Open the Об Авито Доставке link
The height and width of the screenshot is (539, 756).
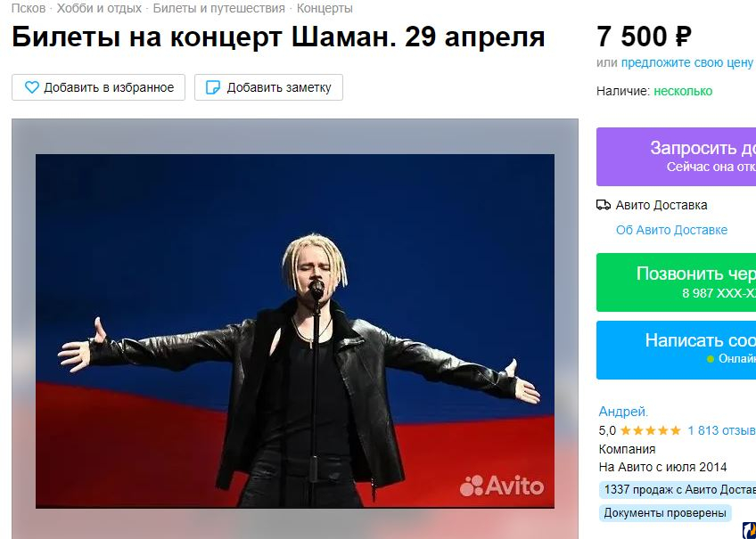pyautogui.click(x=671, y=230)
